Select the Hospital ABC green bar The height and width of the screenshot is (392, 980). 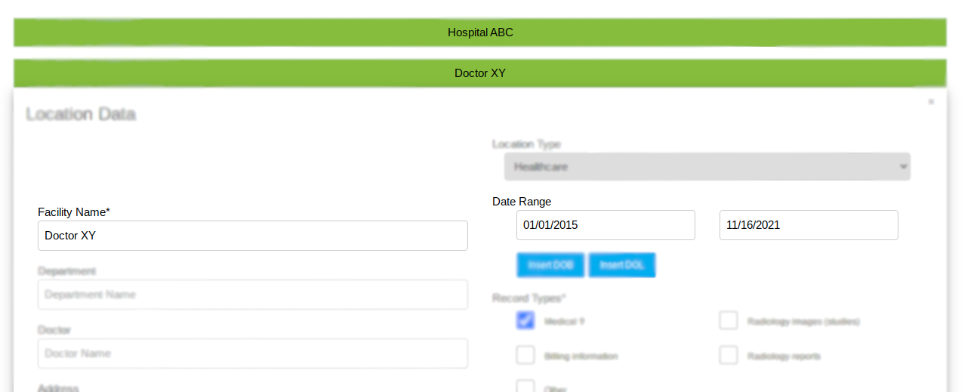[479, 32]
